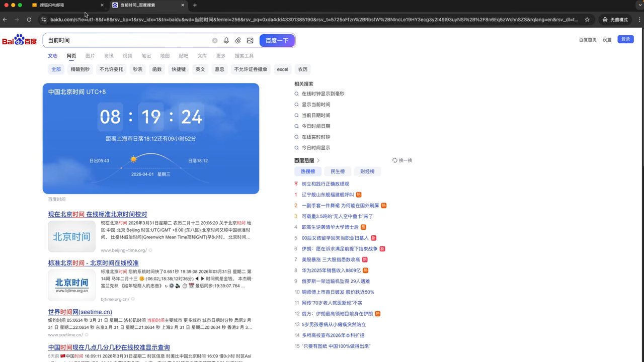Switch to 贴吧 search tab

184,56
